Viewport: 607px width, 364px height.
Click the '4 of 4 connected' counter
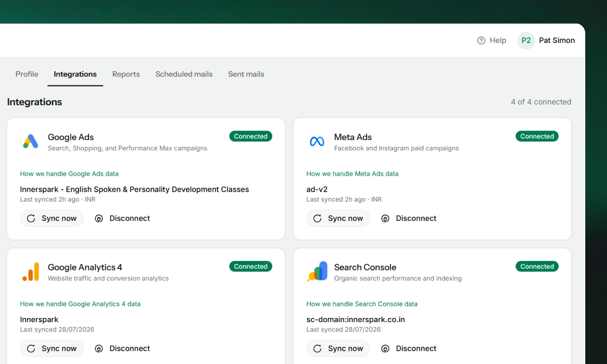541,102
